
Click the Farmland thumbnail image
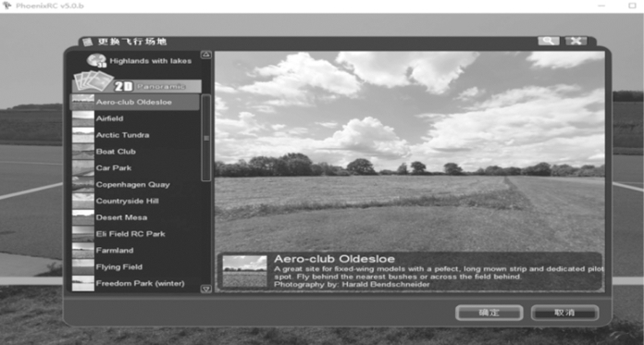coord(83,250)
